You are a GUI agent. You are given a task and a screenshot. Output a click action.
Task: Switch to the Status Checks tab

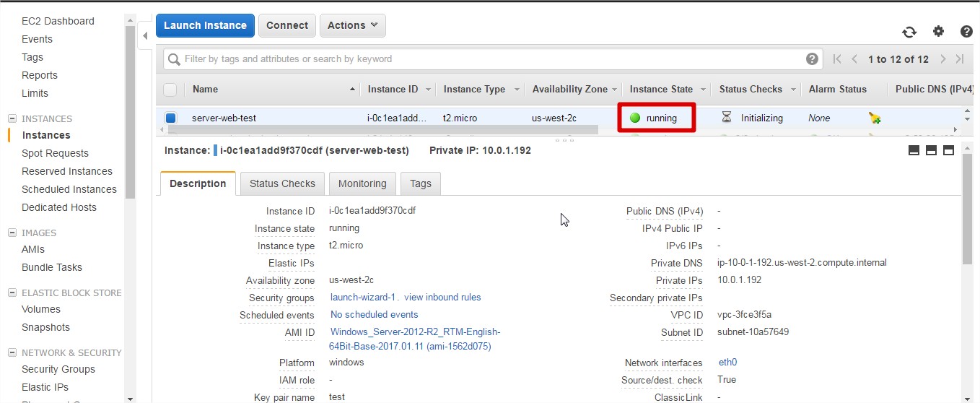[282, 183]
